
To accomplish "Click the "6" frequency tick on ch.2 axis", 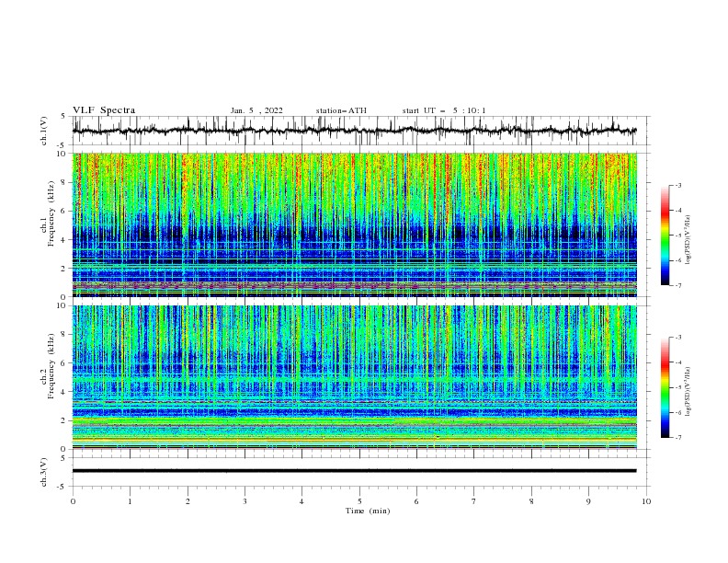I will point(63,363).
